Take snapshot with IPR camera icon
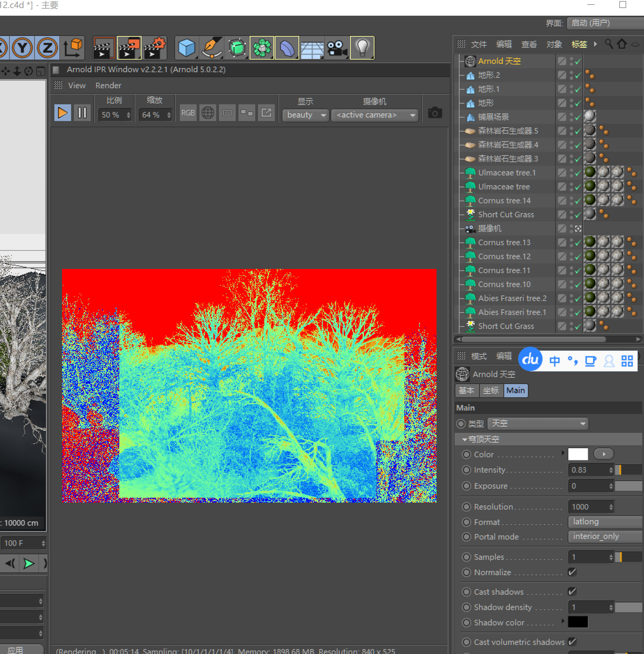Viewport: 644px width, 654px height. pos(435,113)
